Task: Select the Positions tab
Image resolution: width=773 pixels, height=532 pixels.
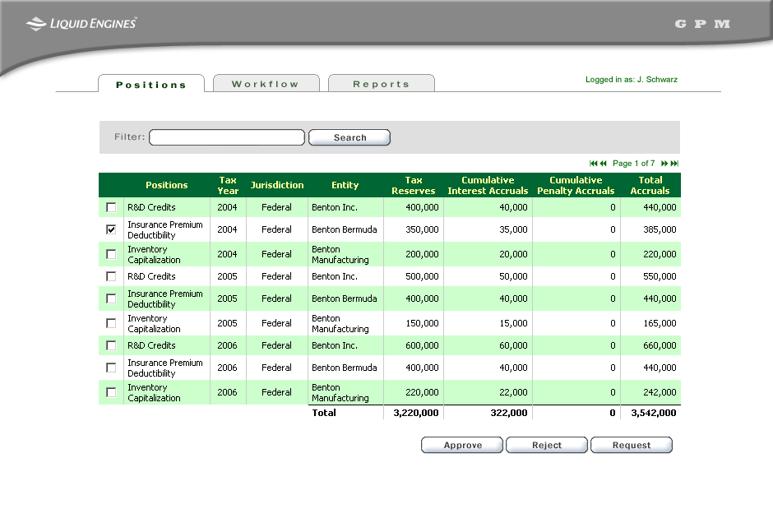Action: pos(151,85)
